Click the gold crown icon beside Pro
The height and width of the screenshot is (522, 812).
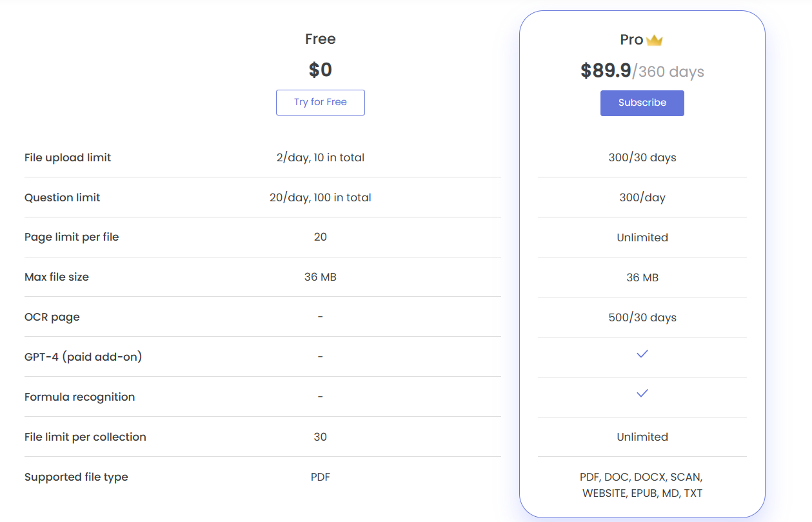[655, 40]
